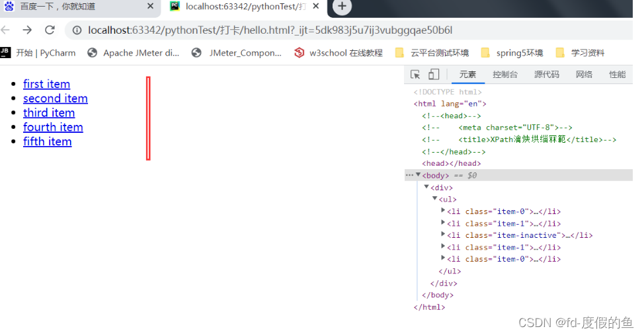The image size is (644, 335).
Task: Select the localhost:63342 pythonTest tab
Action: (245, 7)
